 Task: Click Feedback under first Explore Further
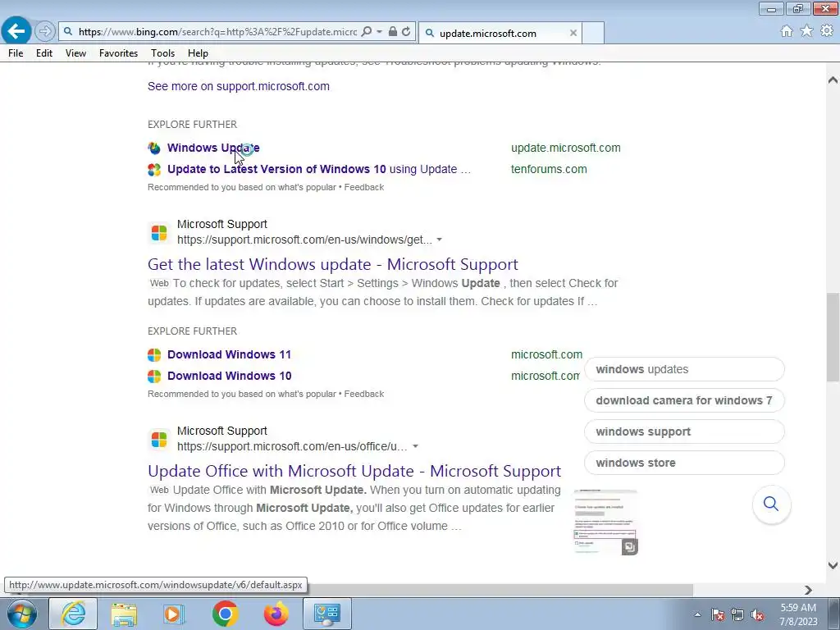[x=363, y=187]
